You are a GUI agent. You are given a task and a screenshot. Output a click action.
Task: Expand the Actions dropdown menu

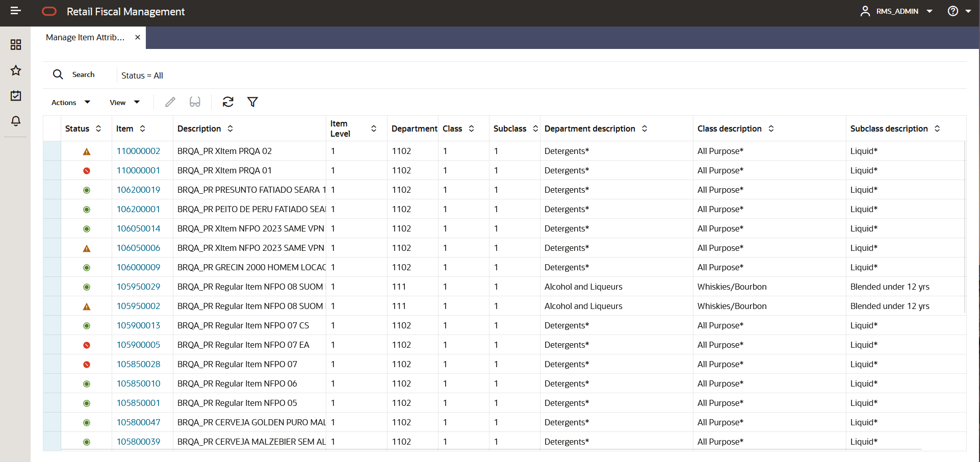click(71, 102)
